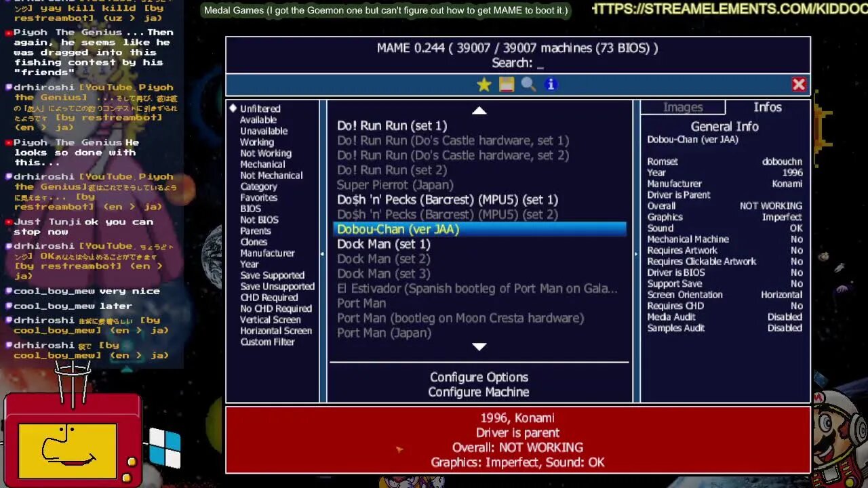
Task: Click Configure Machine
Action: (x=479, y=392)
